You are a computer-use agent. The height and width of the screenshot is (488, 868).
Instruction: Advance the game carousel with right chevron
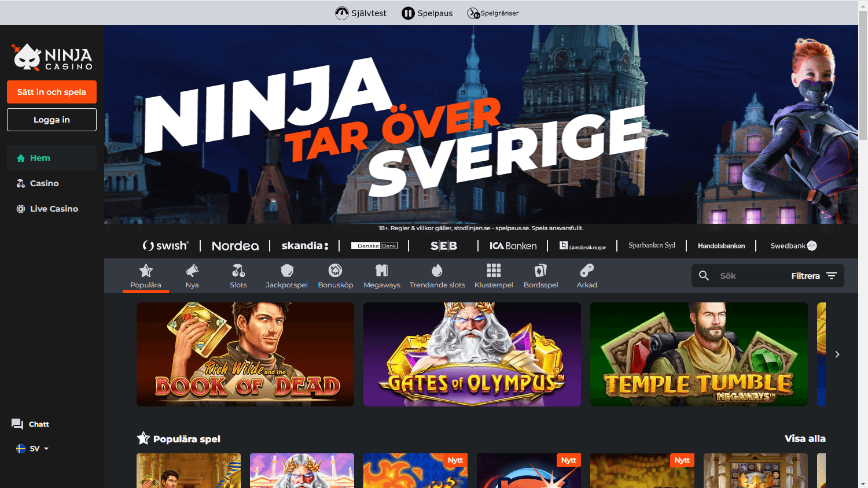point(837,354)
